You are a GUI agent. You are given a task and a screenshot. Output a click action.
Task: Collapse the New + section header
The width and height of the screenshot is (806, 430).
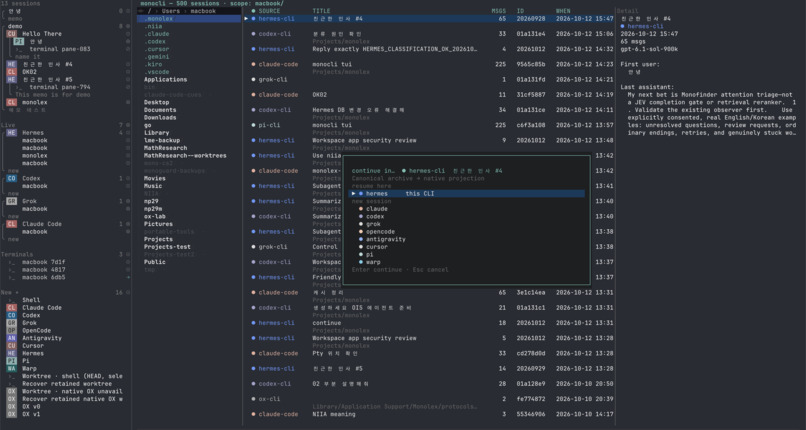9,292
